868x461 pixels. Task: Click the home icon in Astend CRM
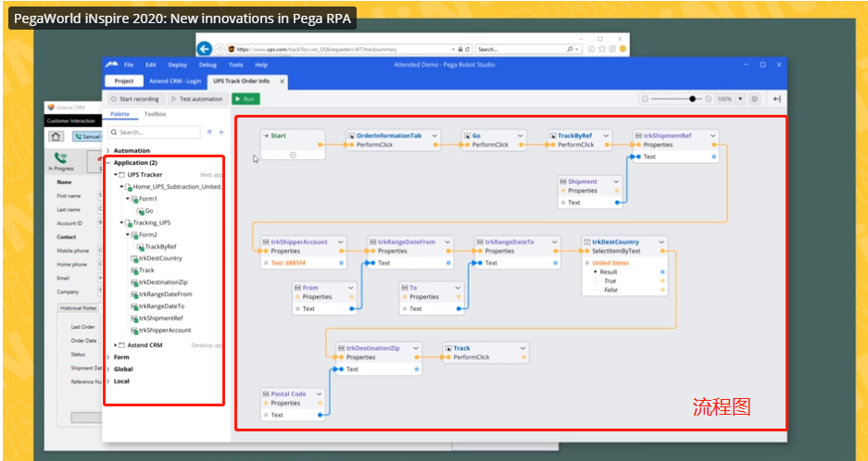[56, 136]
